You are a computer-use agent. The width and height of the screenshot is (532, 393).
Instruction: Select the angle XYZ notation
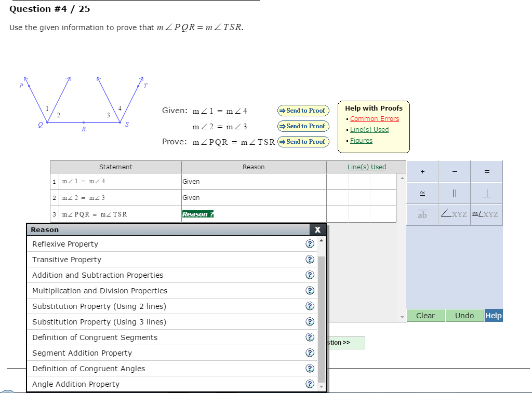point(454,214)
